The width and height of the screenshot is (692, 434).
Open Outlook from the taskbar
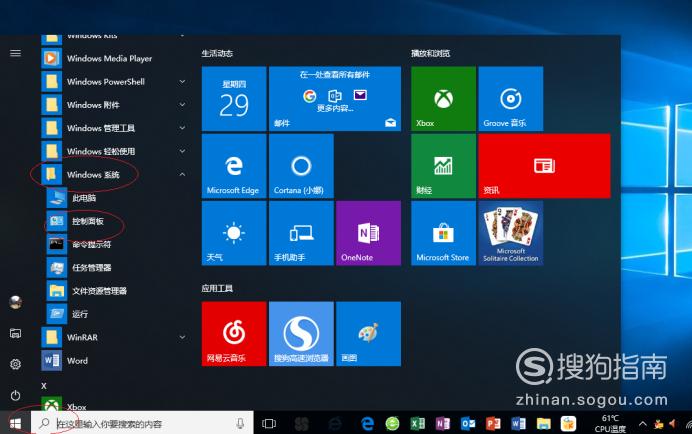coord(468,424)
